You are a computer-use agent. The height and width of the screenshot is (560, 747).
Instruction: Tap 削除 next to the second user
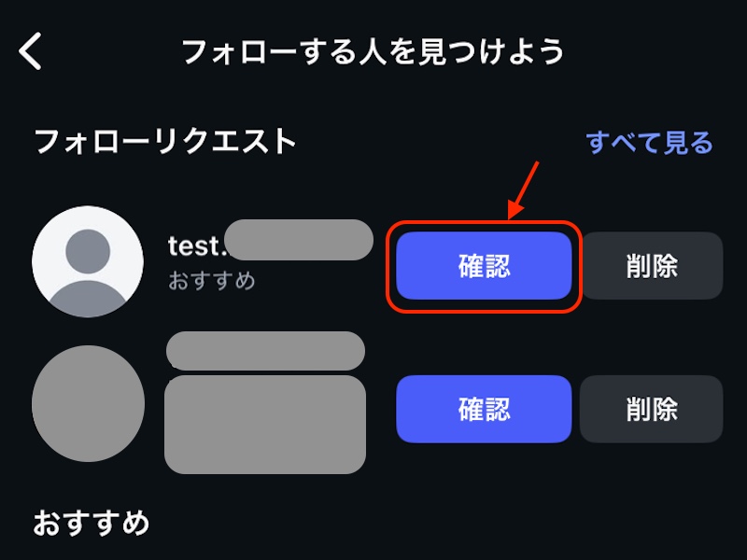pos(654,411)
